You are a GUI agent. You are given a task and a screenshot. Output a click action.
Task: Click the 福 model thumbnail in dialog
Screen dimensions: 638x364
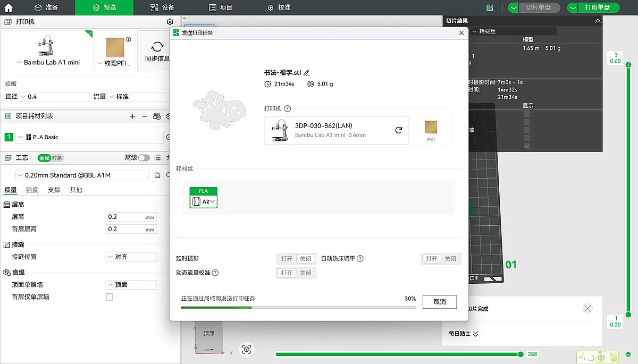click(220, 111)
